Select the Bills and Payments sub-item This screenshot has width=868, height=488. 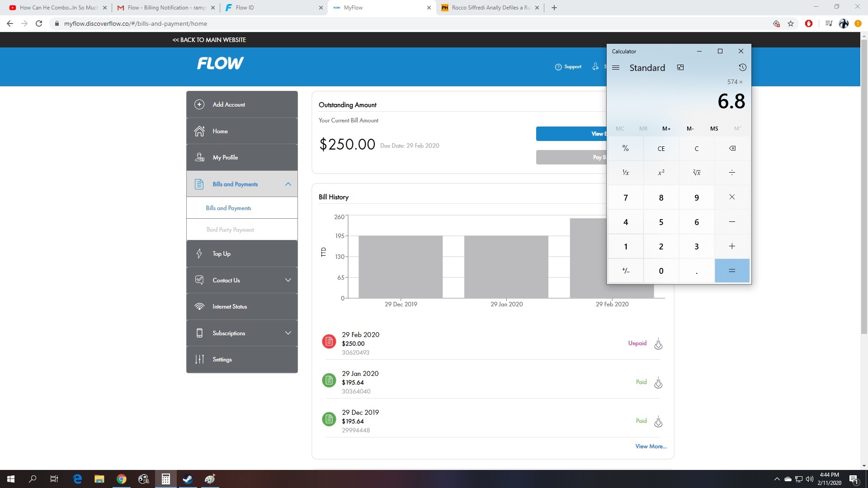pos(242,208)
